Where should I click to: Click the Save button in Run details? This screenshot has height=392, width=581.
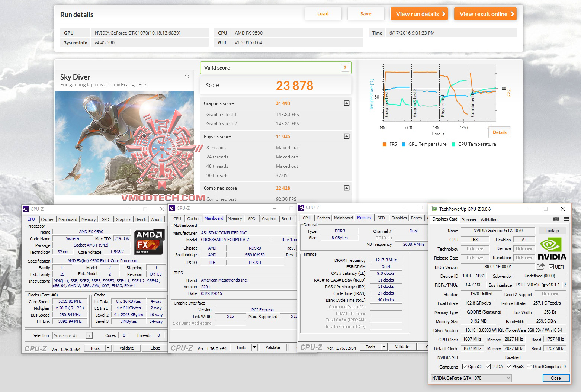[x=366, y=14]
